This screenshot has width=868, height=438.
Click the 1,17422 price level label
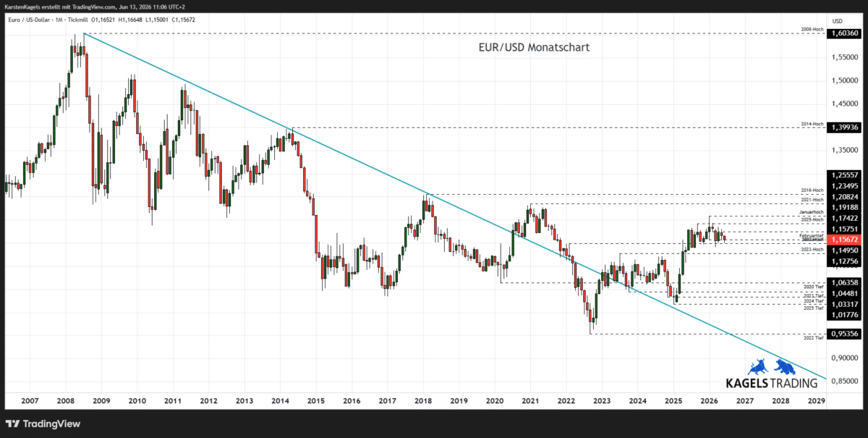pos(845,218)
